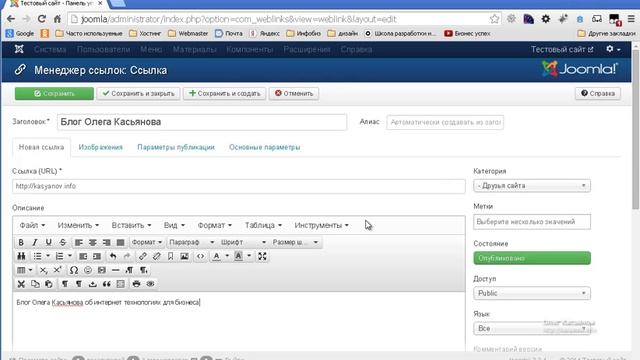Image resolution: width=640 pixels, height=360 pixels.
Task: Switch to the Основные параметры tab
Action: tap(264, 147)
